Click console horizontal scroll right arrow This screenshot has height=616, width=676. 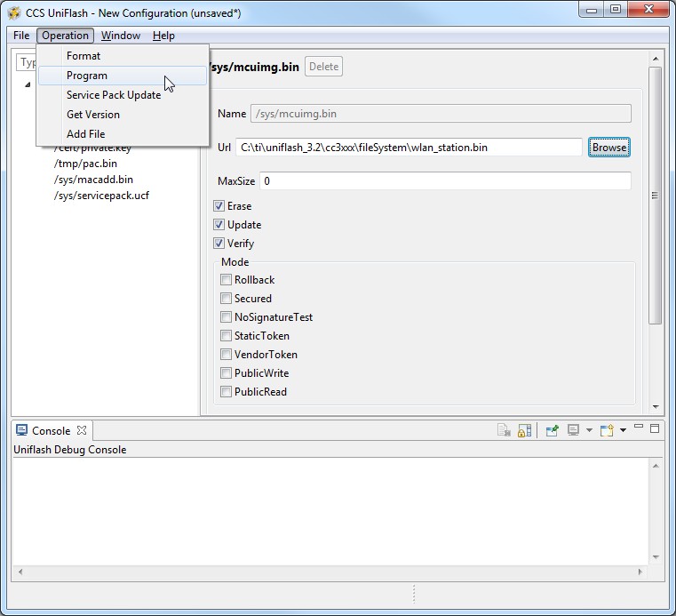click(x=640, y=572)
